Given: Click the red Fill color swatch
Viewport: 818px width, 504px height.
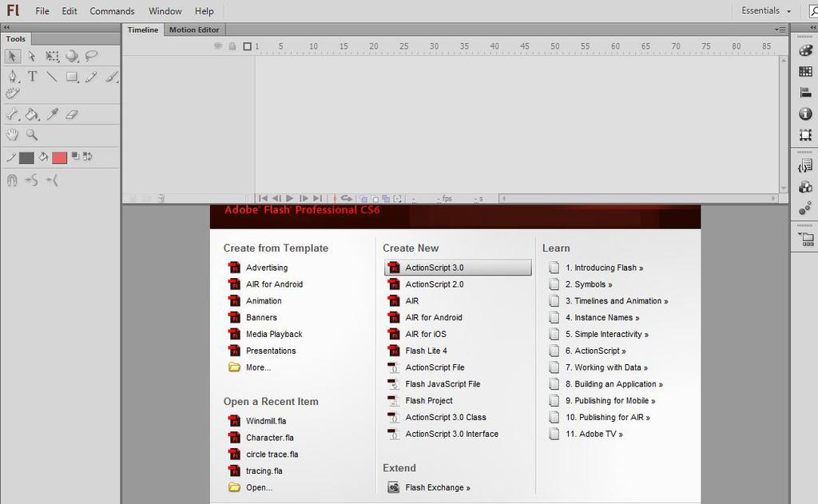Looking at the screenshot, I should (x=58, y=157).
